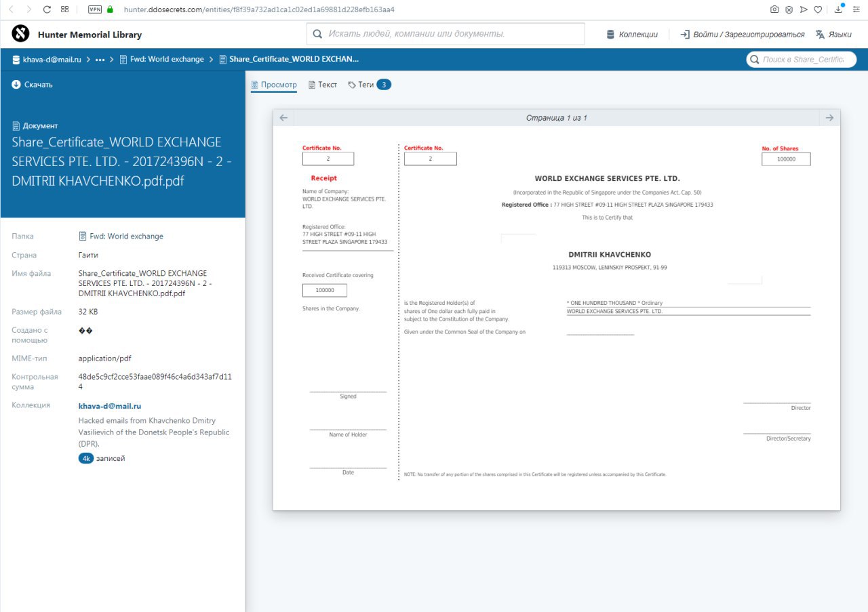Download the document via Скачать
The image size is (868, 612).
32,85
